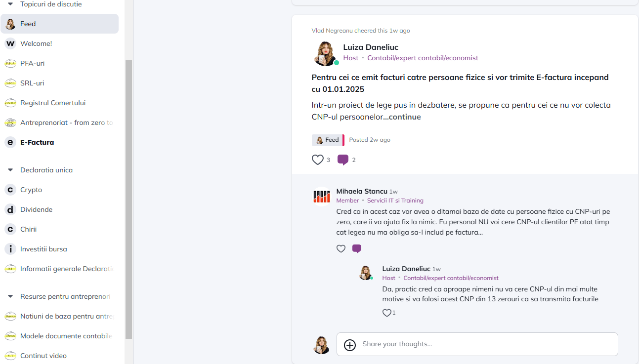Screen dimensions: 639x364
Task: Open the comment bubble icon on Luiza's post
Action: [x=343, y=160]
